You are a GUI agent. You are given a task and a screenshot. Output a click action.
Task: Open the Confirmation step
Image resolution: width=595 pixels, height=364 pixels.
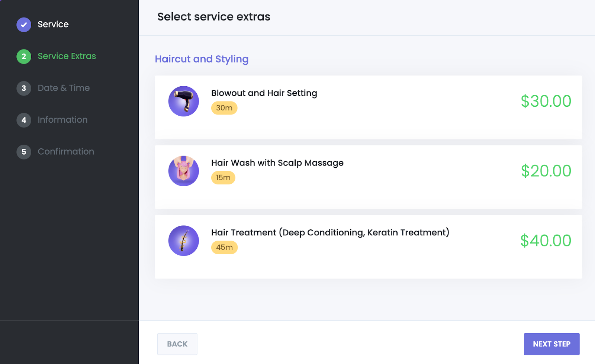66,152
